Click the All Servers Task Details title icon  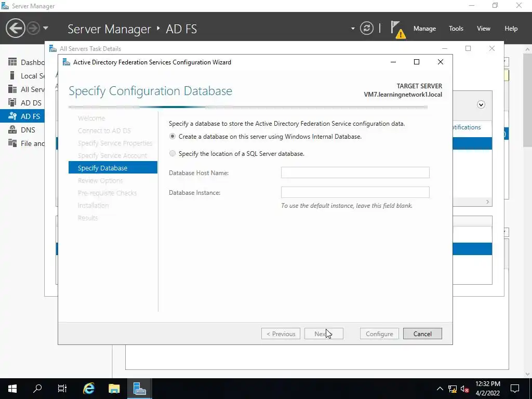(53, 48)
